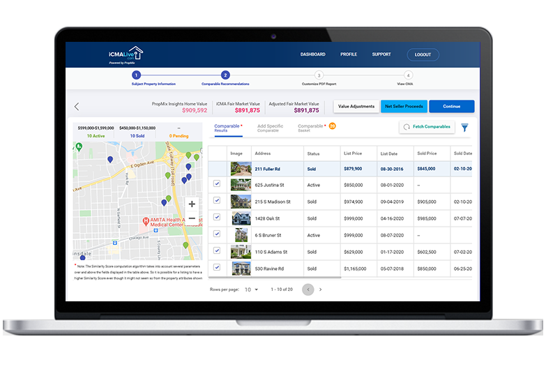Screen dimensions: 546x392
Task: Click the back arrow beside the home values
Action: pyautogui.click(x=77, y=107)
